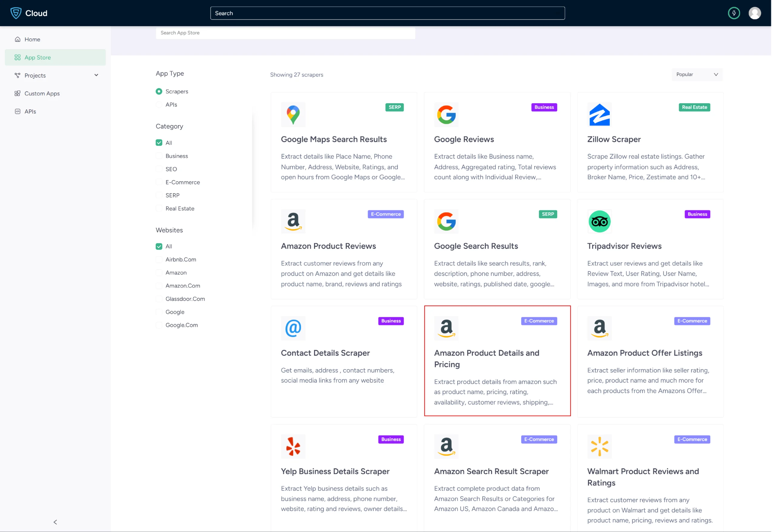Click the Zillow Scraper logo
772x532 pixels.
pyautogui.click(x=599, y=115)
